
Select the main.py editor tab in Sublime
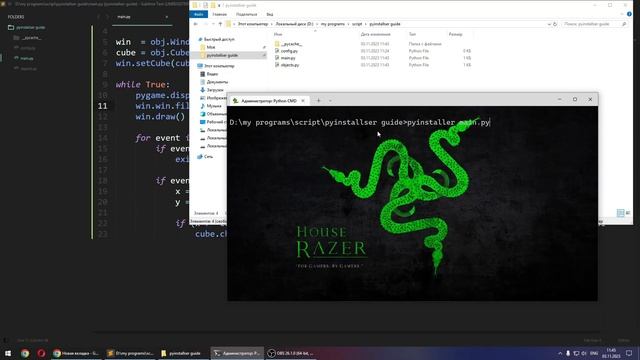[x=142, y=17]
